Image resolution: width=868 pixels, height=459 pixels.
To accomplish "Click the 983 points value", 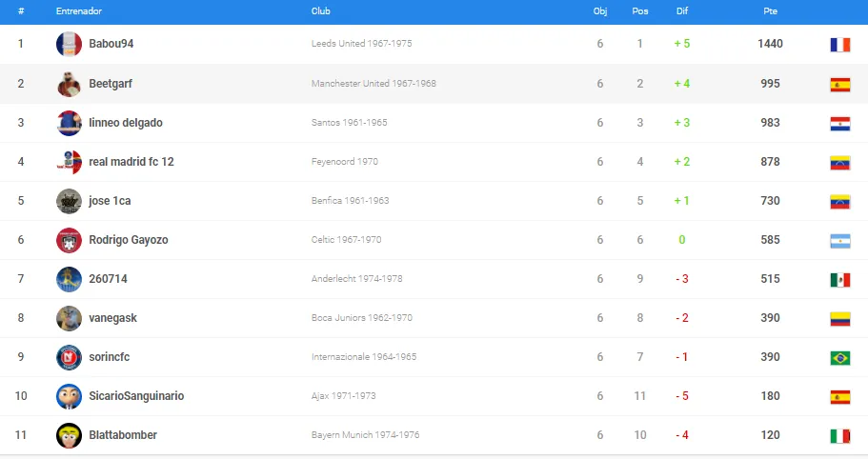I will pos(770,123).
